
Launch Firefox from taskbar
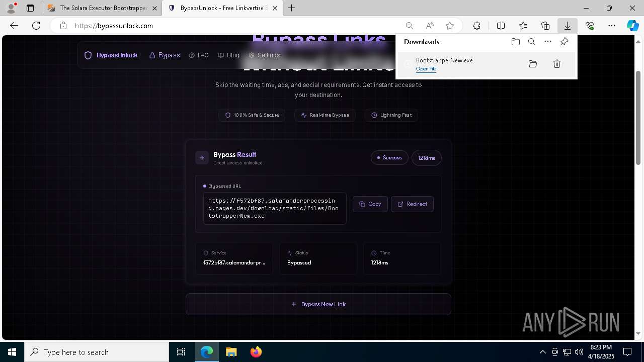click(256, 352)
